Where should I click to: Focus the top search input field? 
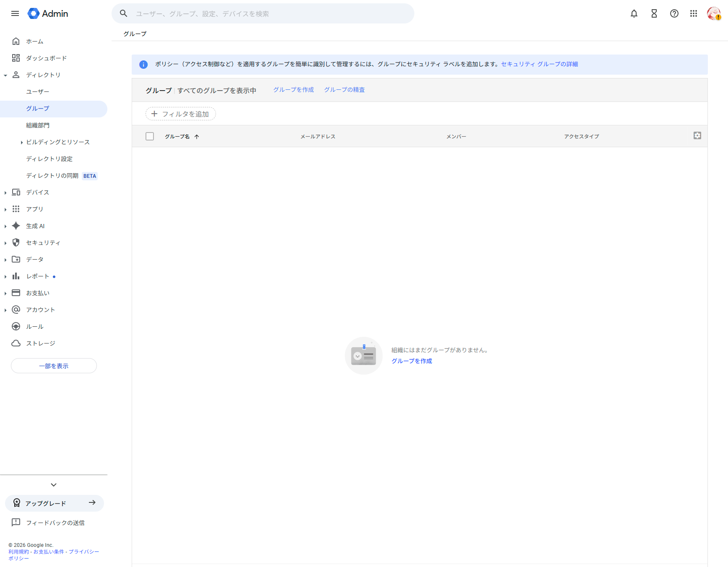click(268, 14)
